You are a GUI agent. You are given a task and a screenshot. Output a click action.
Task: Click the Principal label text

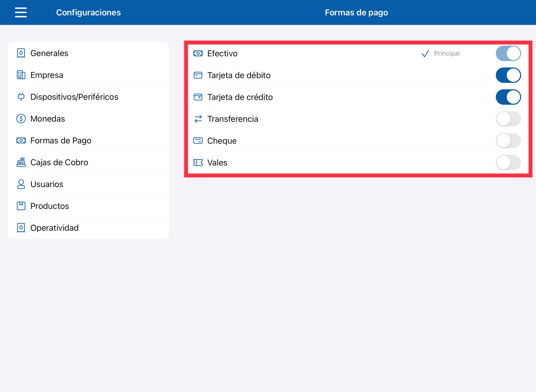[447, 53]
